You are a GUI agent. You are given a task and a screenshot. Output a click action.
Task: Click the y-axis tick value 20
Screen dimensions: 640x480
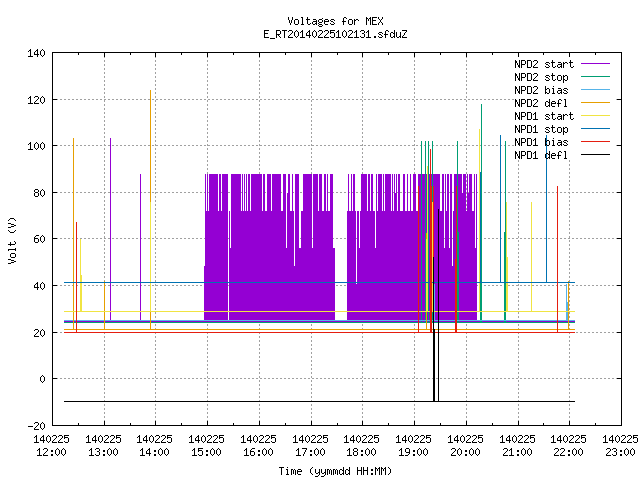(x=39, y=333)
